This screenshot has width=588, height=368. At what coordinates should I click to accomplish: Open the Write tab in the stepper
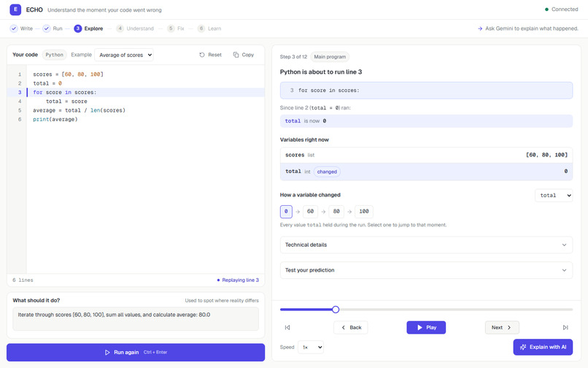point(22,28)
